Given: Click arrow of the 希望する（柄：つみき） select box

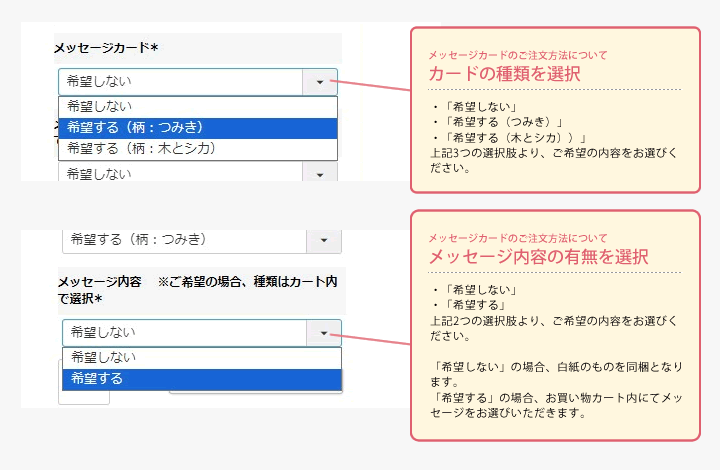Looking at the screenshot, I should tap(324, 240).
